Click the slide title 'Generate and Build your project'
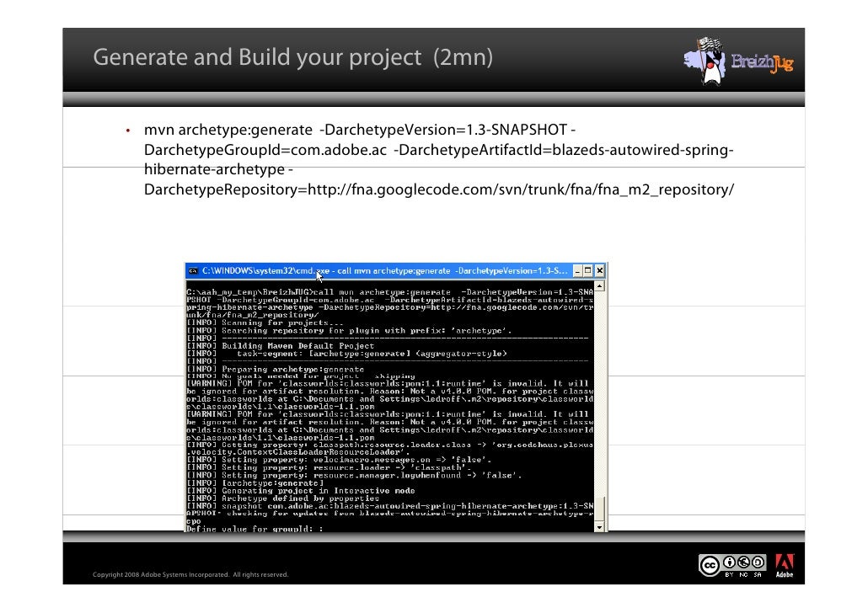Viewport: 868px width, 613px height. pos(257,57)
